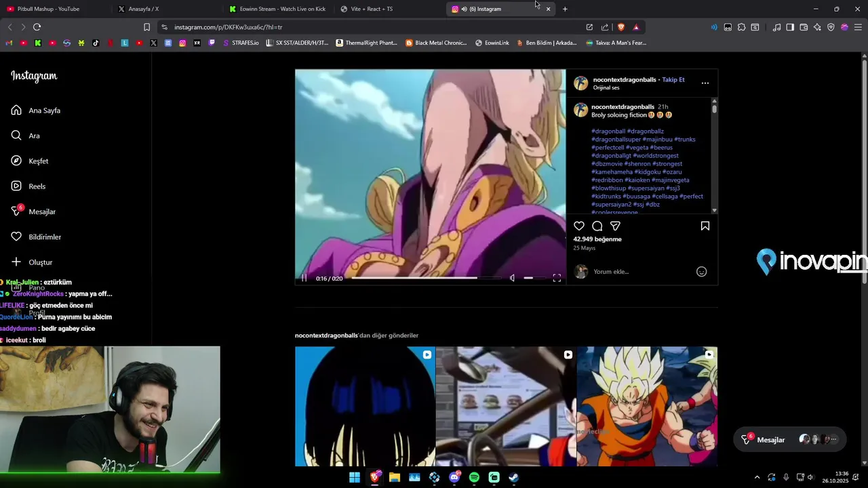Image resolution: width=868 pixels, height=488 pixels.
Task: Like the Broly post with heart icon
Action: [x=579, y=226]
